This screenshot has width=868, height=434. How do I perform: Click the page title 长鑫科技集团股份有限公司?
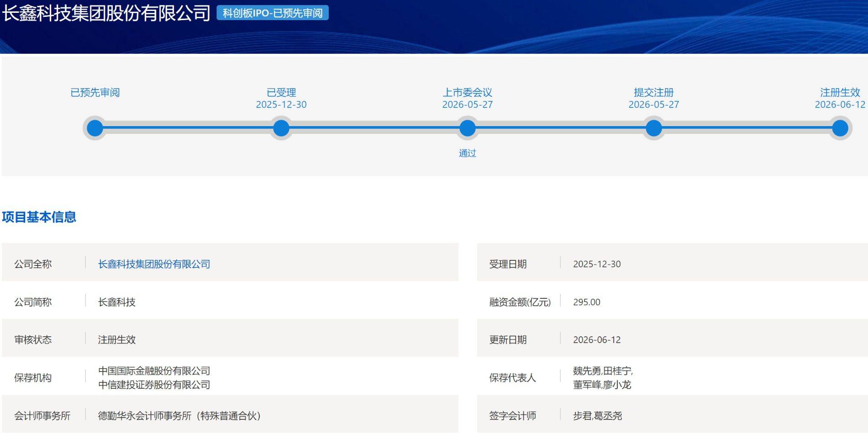click(x=106, y=13)
